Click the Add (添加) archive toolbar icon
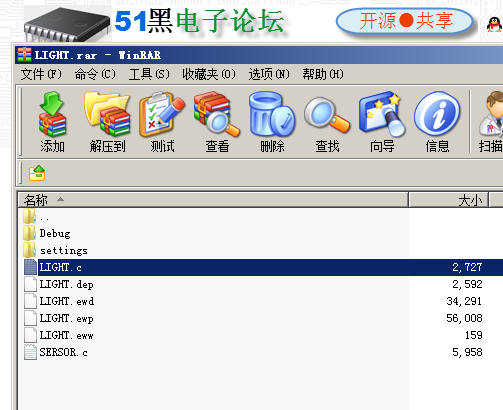The image size is (503, 410). [52, 121]
